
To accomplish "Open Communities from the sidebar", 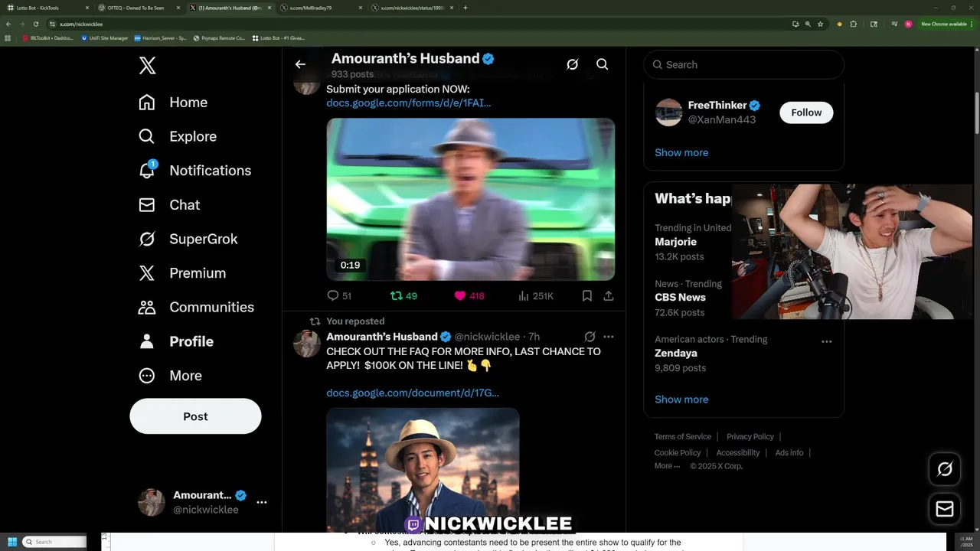I will (x=196, y=307).
